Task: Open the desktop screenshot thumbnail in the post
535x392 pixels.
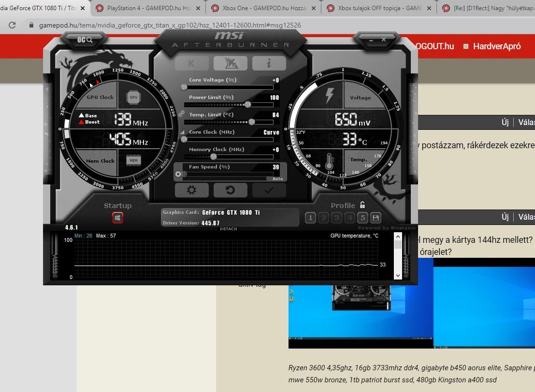Action: [411, 303]
